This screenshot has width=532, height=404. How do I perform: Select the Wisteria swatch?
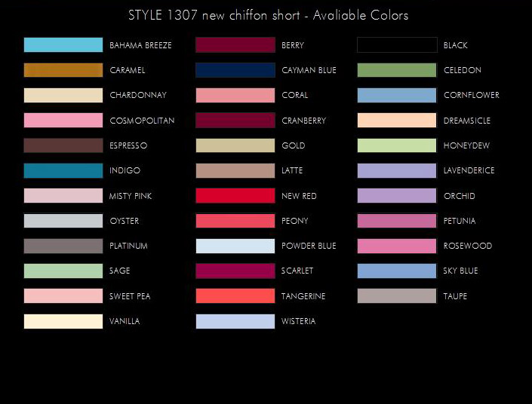pos(235,321)
